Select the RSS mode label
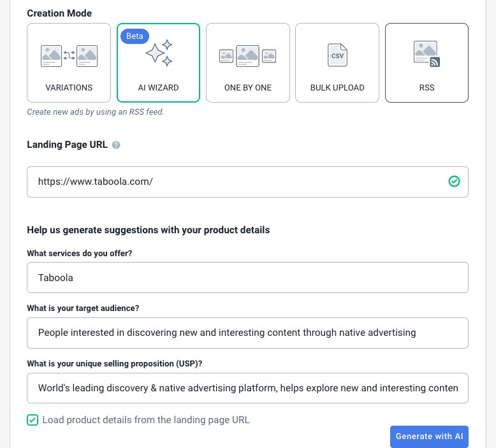The image size is (496, 448). coord(427,87)
